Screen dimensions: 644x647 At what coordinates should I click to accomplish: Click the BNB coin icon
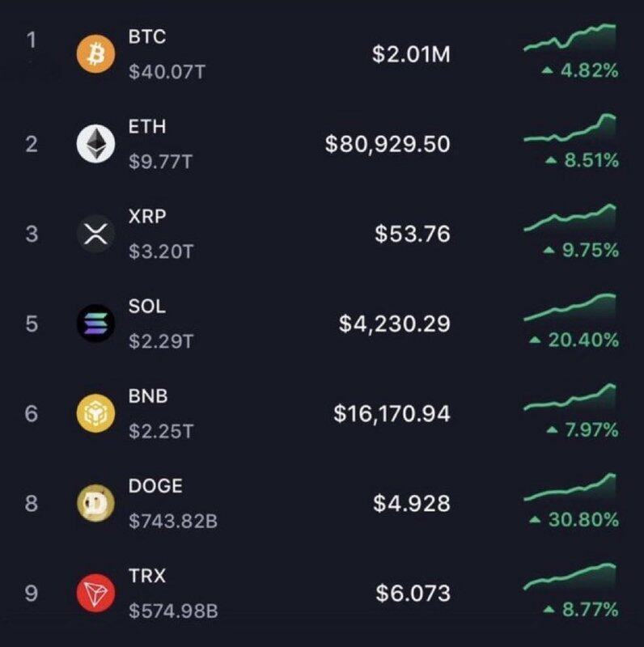[95, 414]
